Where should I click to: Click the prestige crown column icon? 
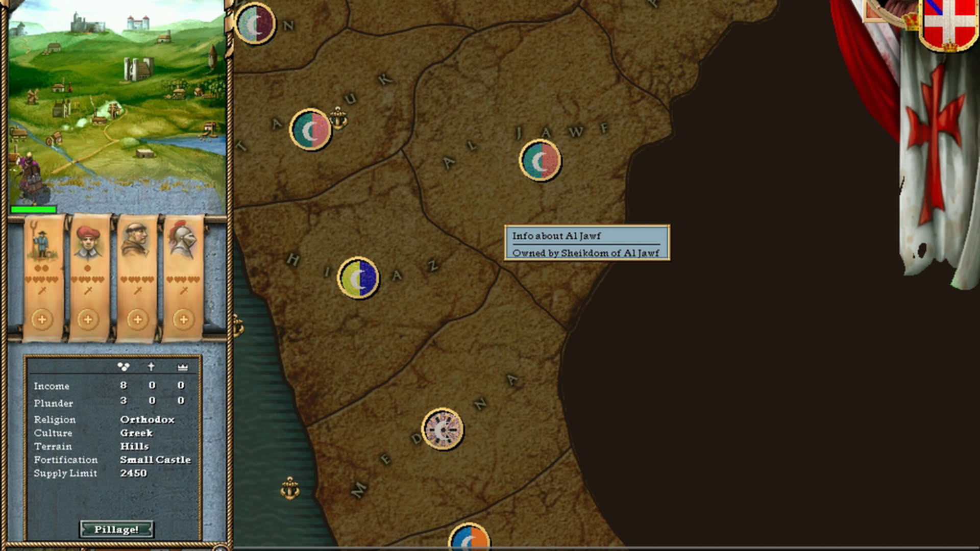pos(182,367)
